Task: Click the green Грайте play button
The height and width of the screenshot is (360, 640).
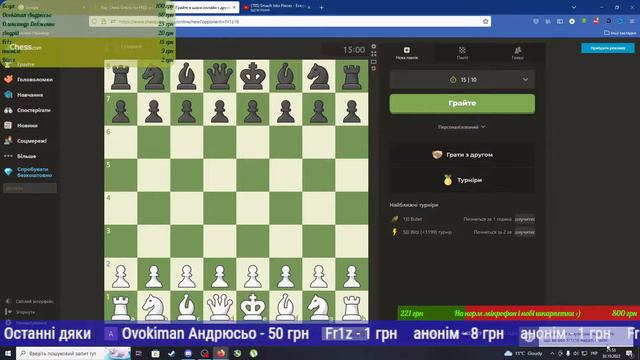Action: tap(462, 104)
